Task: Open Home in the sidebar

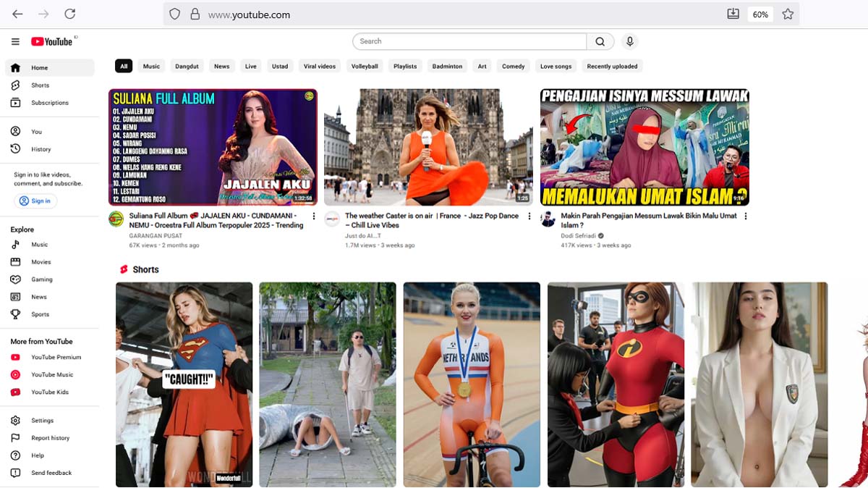Action: click(50, 67)
